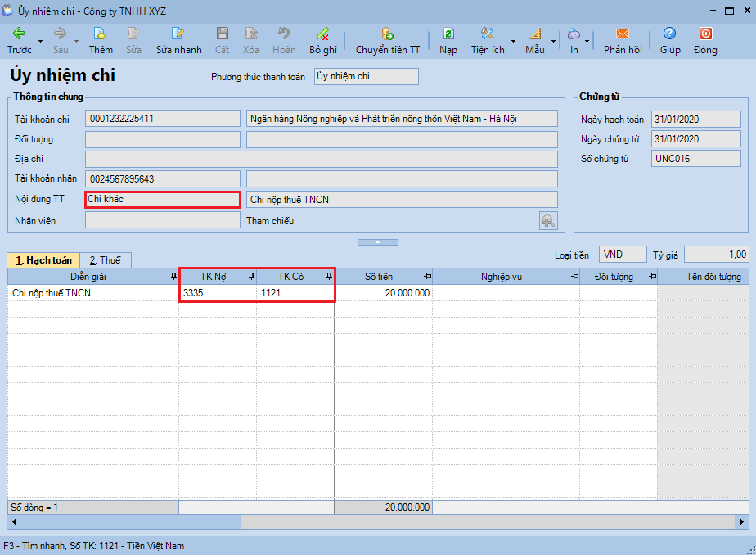
Task: Click the Đóng (close) toolbar icon
Action: point(704,34)
